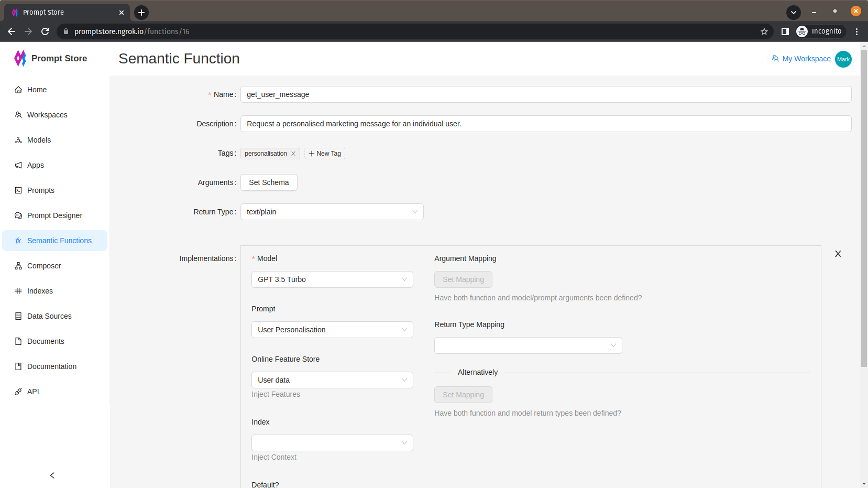Bookmark this page with the star icon

(x=764, y=31)
